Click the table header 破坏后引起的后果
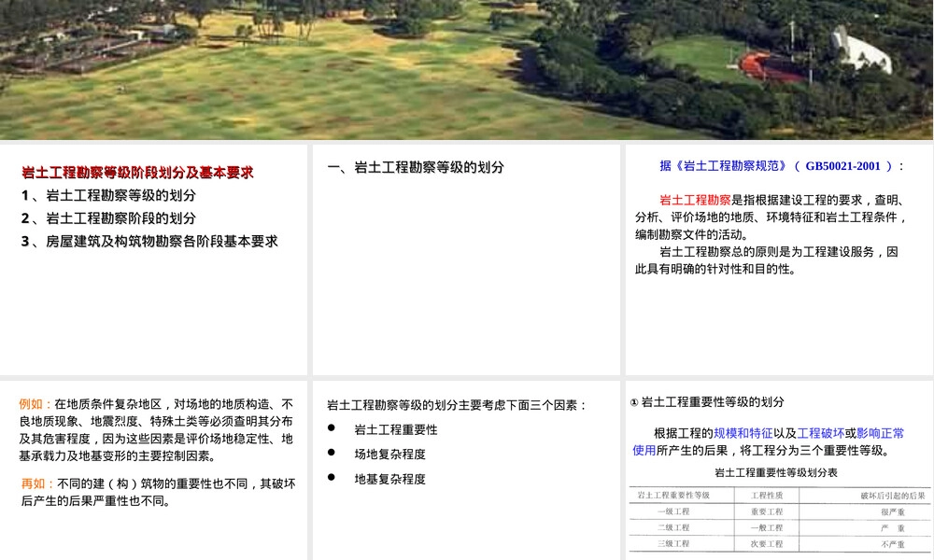934x560 pixels. coord(893,496)
